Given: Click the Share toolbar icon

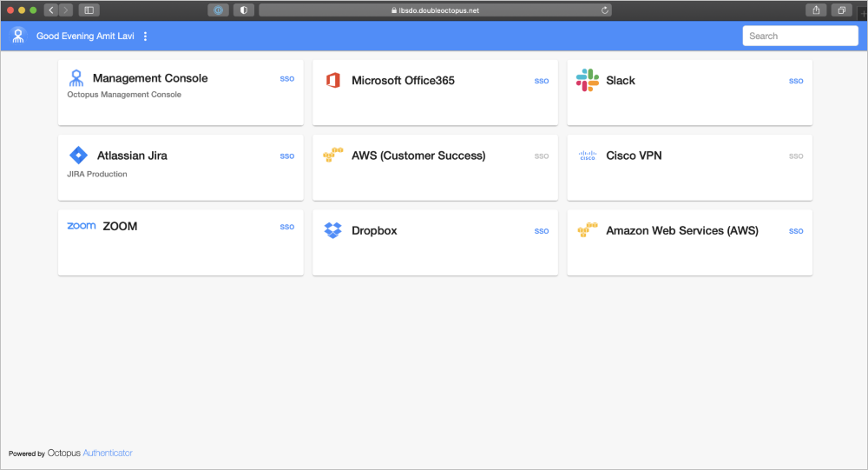Looking at the screenshot, I should pos(816,10).
